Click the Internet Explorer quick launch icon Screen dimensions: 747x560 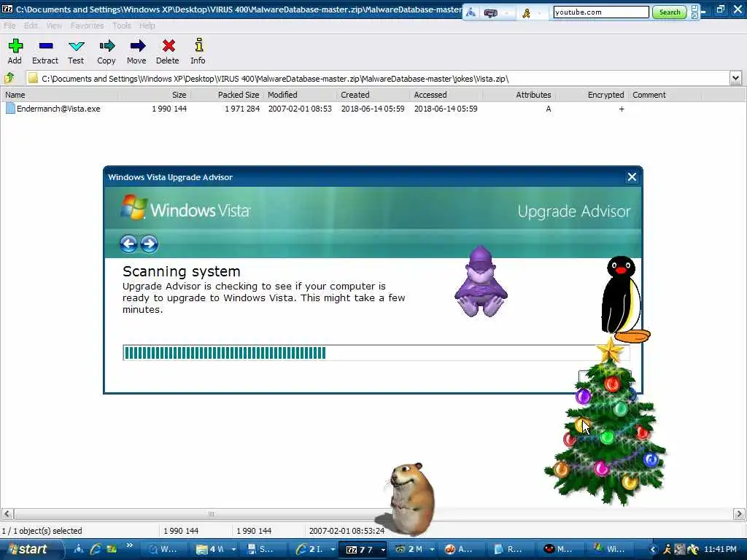[x=96, y=549]
